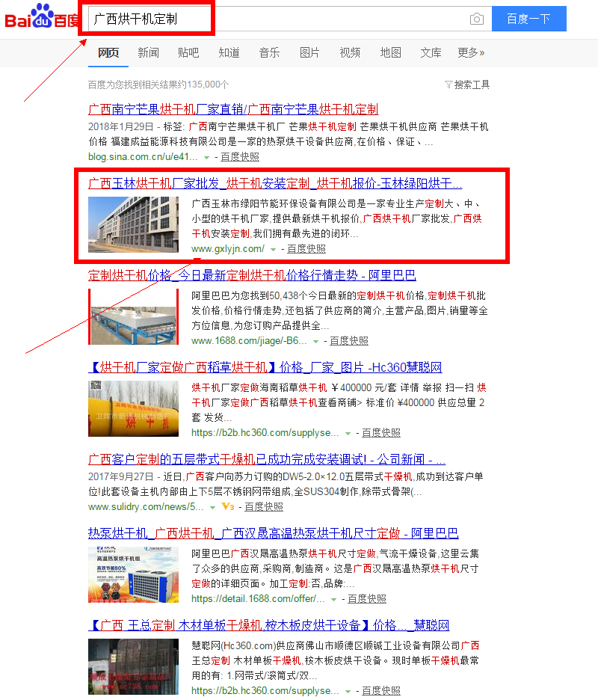Switch to the 新闻 tab
Image resolution: width=598 pixels, height=700 pixels.
tap(149, 52)
